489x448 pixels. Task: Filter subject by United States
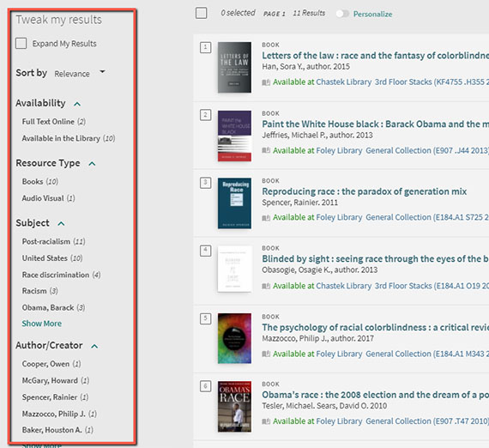point(52,258)
